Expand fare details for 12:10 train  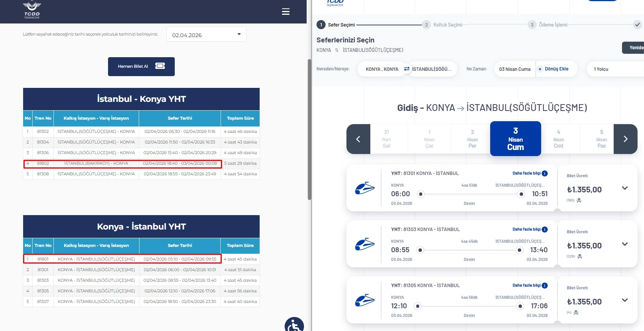point(625,300)
